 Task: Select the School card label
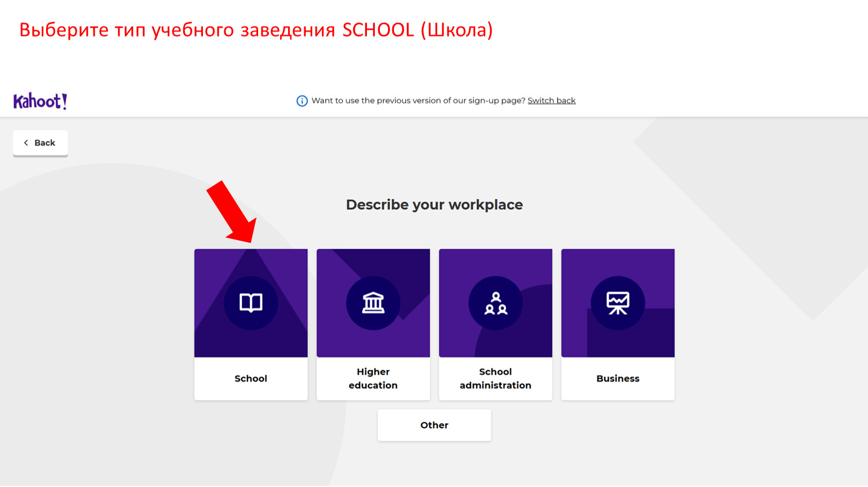click(x=251, y=379)
